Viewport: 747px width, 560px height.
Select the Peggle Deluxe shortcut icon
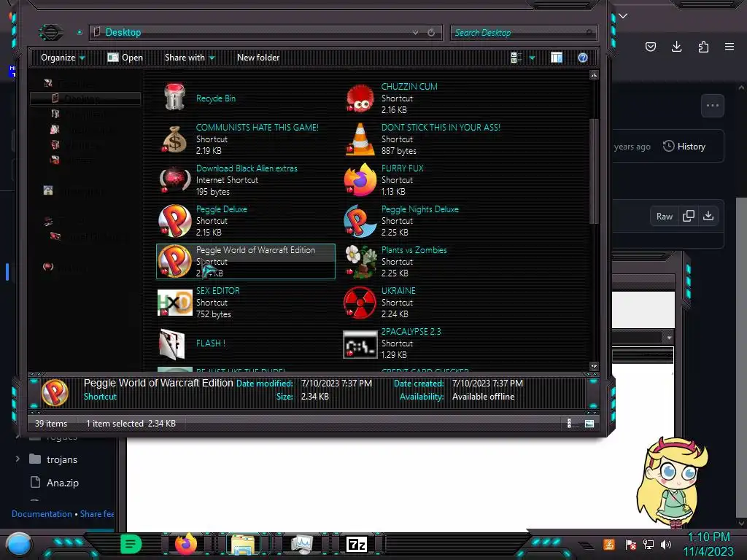[x=174, y=221]
